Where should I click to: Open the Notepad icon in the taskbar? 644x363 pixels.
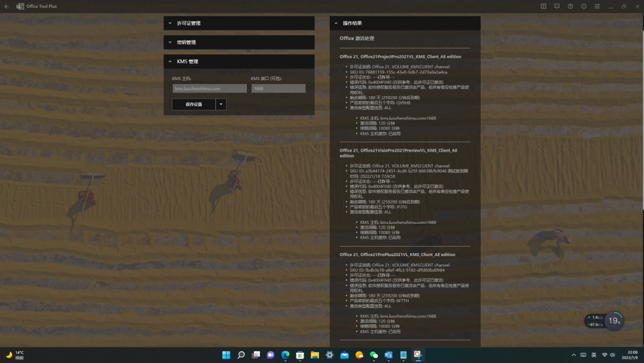[403, 355]
